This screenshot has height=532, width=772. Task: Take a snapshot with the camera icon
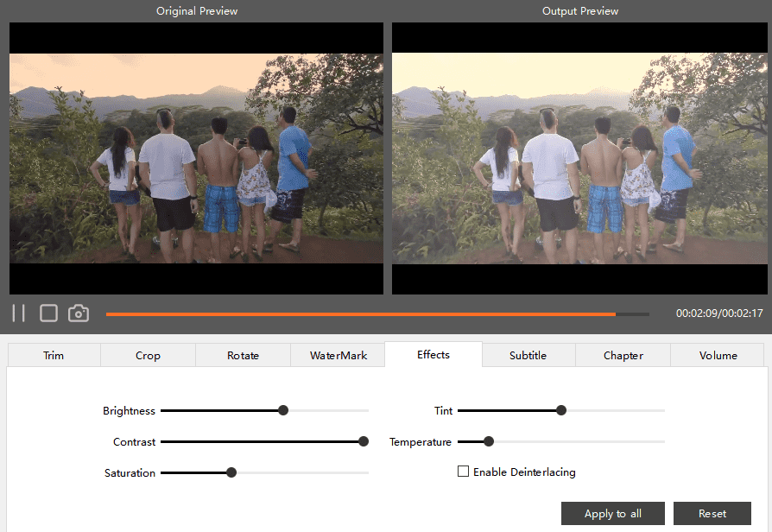[x=79, y=313]
